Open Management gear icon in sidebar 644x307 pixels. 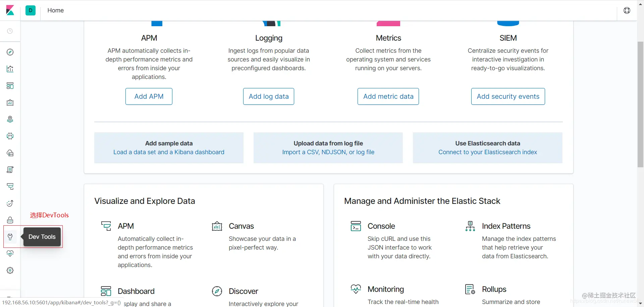(10, 270)
